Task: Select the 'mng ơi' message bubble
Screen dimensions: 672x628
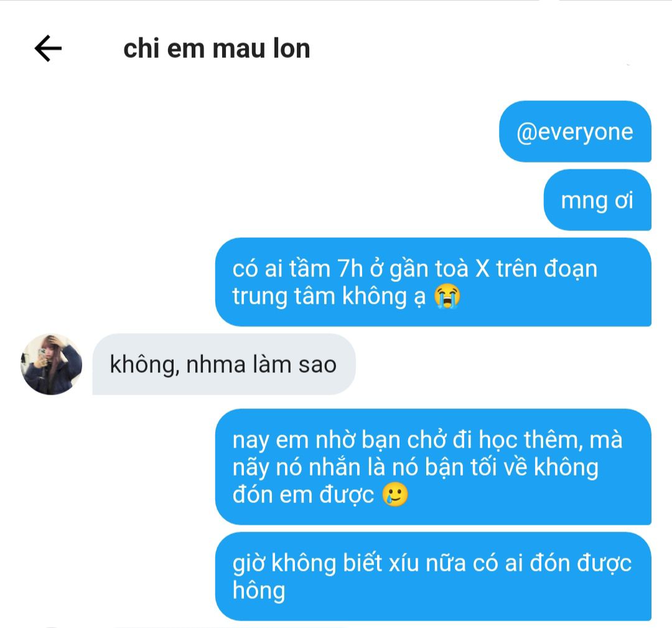Action: 597,200
